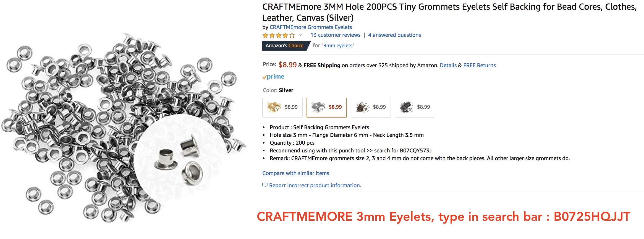This screenshot has width=644, height=239.
Task: Open the 4 answered questions link
Action: [x=394, y=35]
